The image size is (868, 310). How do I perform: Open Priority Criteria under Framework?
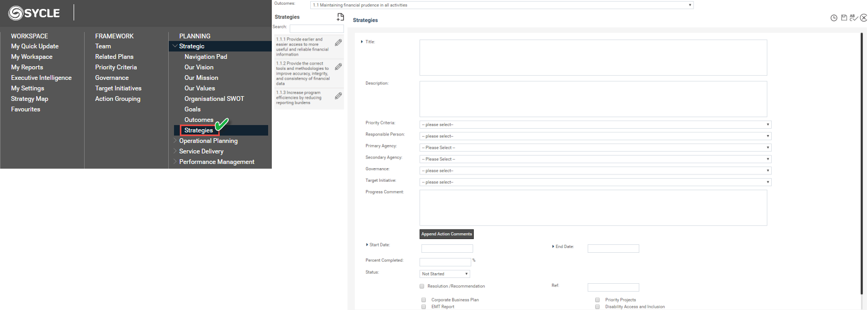pos(116,67)
